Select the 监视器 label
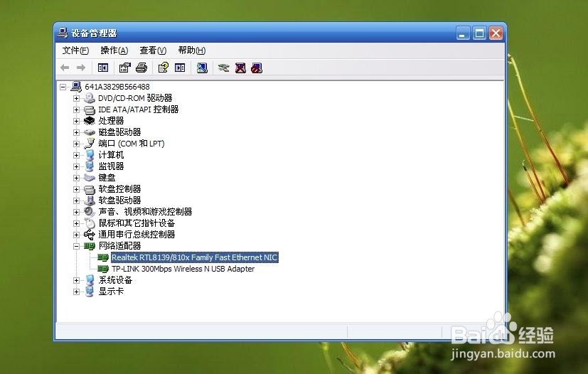Image resolution: width=588 pixels, height=374 pixels. pyautogui.click(x=111, y=166)
